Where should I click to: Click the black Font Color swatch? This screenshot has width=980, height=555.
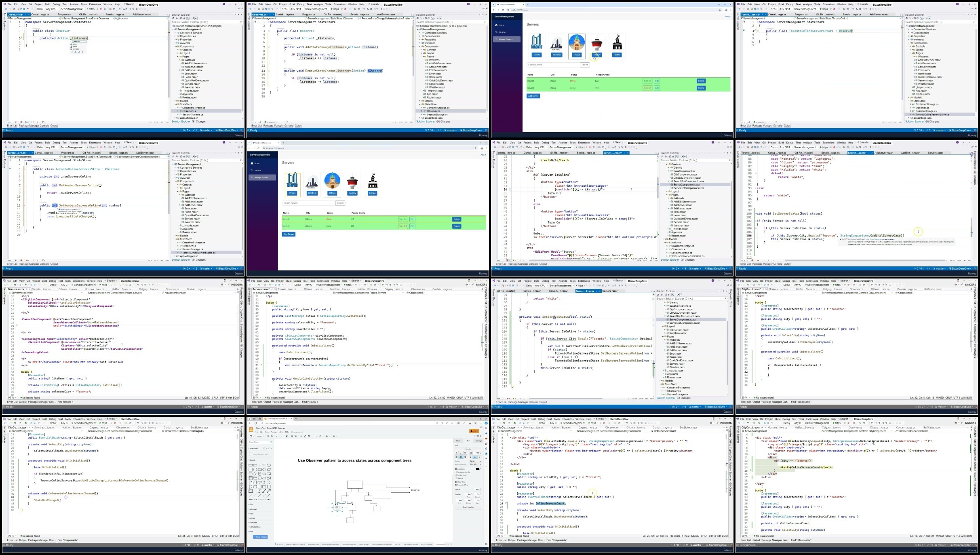(477, 469)
